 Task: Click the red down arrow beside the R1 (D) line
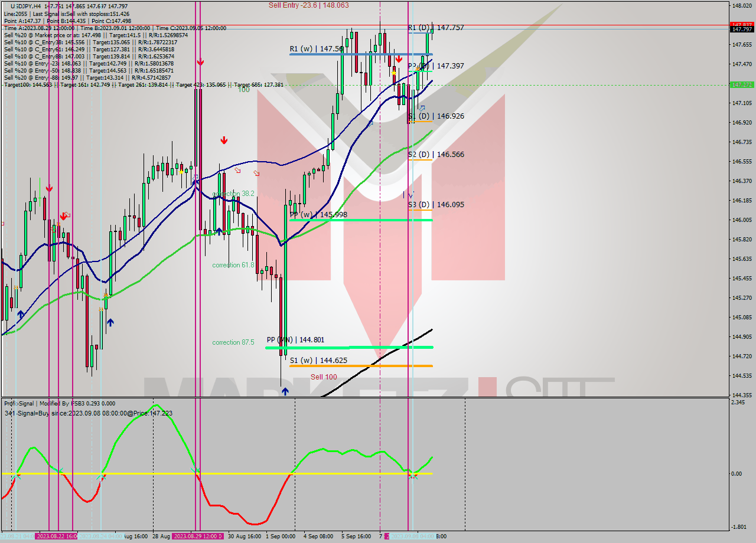399,58
